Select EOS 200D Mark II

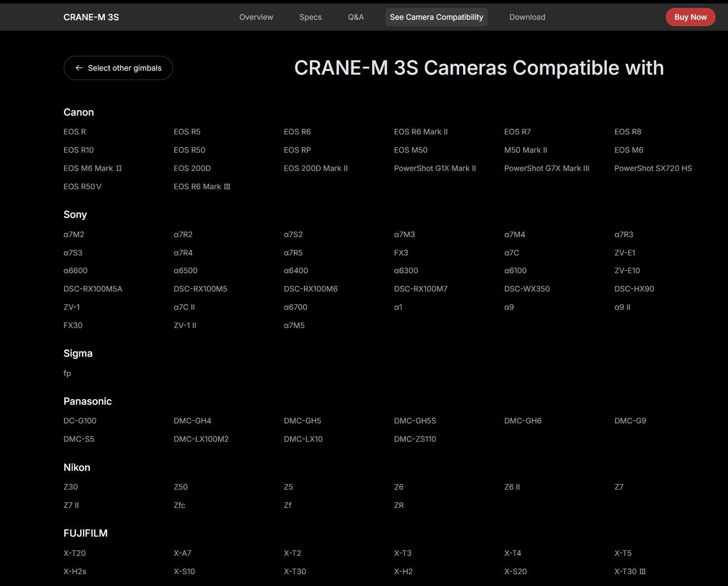pyautogui.click(x=315, y=168)
